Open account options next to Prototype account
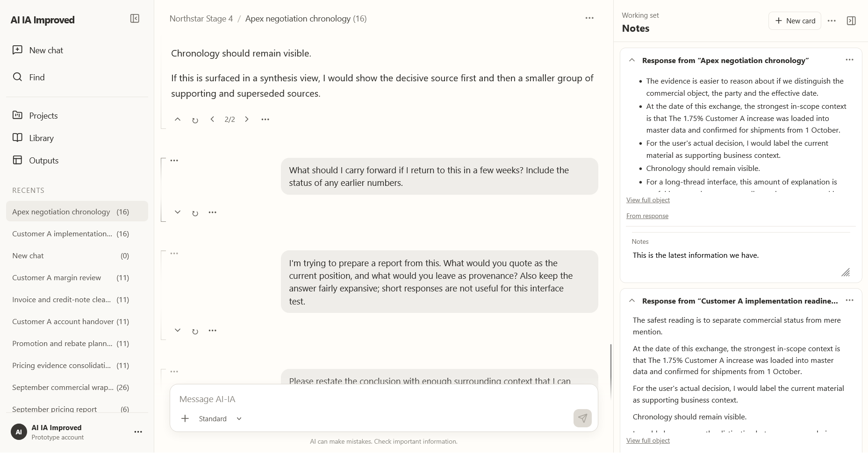Screen dimensions: 868x453 coord(138,432)
